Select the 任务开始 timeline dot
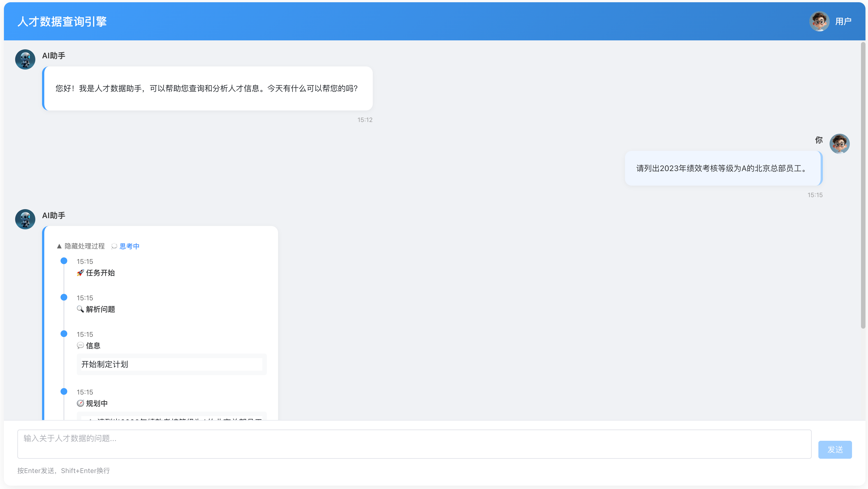The height and width of the screenshot is (489, 868). coord(64,261)
